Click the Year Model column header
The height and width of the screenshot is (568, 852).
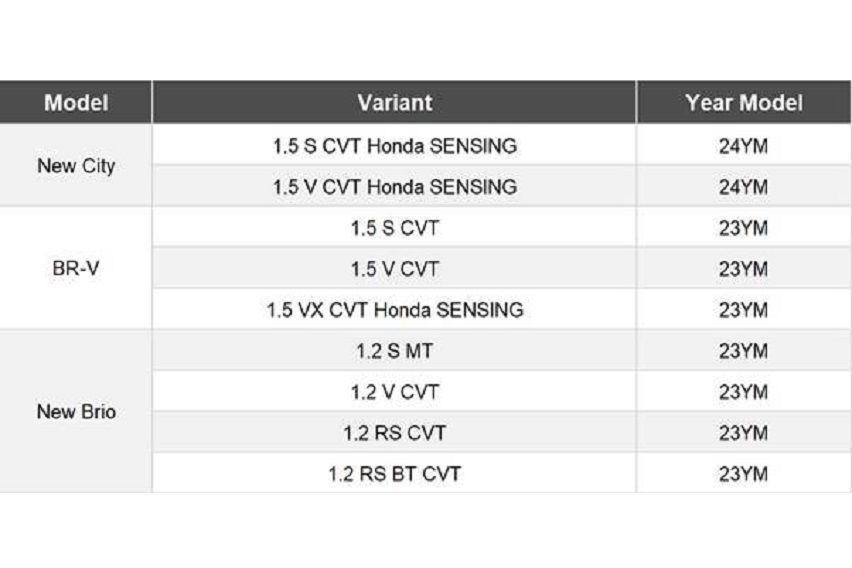click(743, 103)
